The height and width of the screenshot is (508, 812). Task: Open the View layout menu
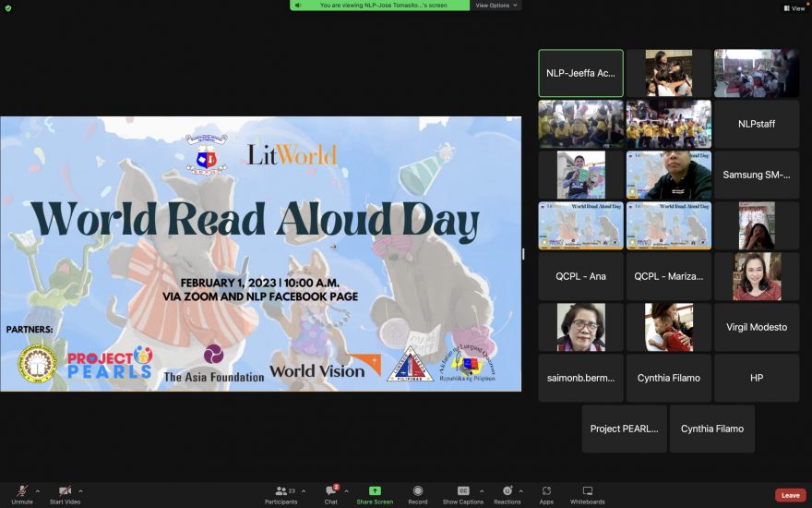point(794,8)
